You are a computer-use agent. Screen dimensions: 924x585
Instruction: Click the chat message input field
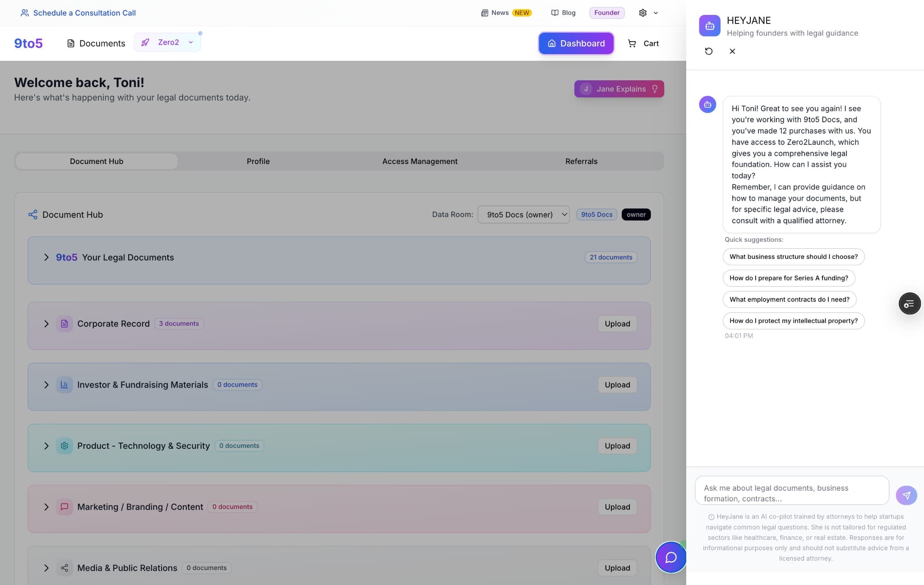point(791,493)
